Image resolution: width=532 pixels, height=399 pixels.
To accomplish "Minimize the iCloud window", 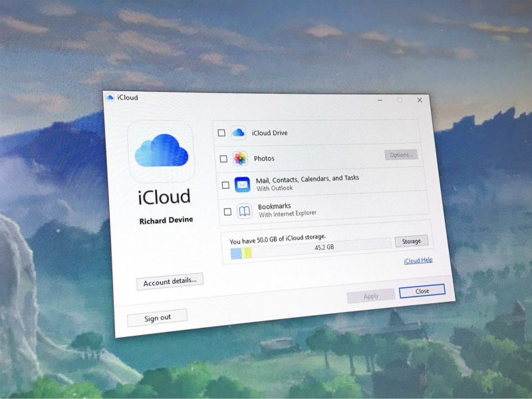I will coord(380,100).
